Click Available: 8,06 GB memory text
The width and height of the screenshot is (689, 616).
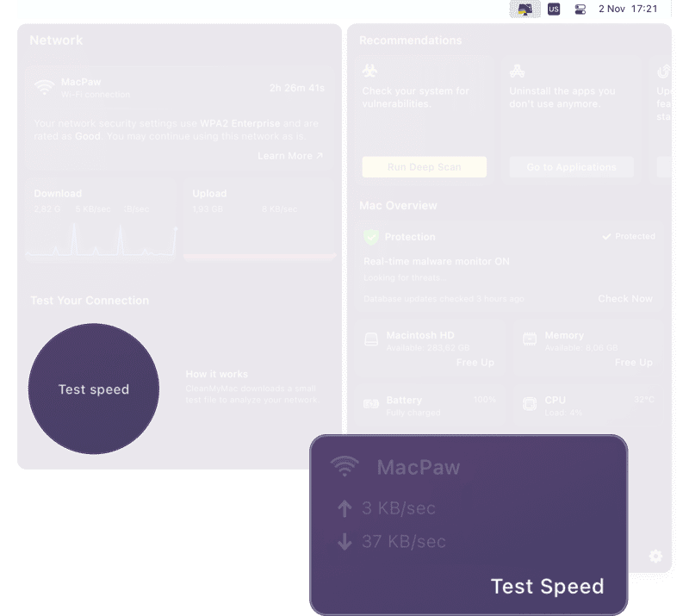click(x=581, y=348)
